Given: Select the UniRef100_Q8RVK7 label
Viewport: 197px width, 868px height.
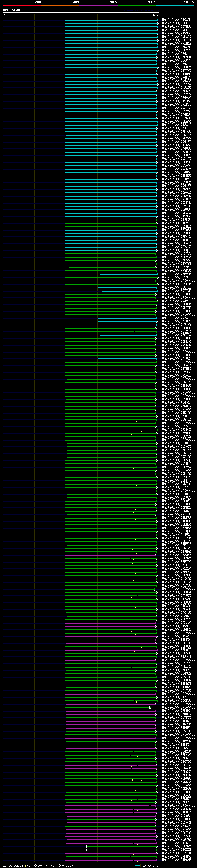Looking at the screenshot, I should click(176, 50).
